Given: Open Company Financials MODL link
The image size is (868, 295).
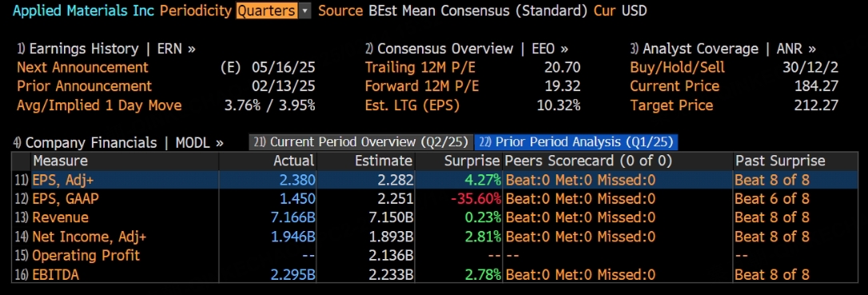Looking at the screenshot, I should coord(118,142).
